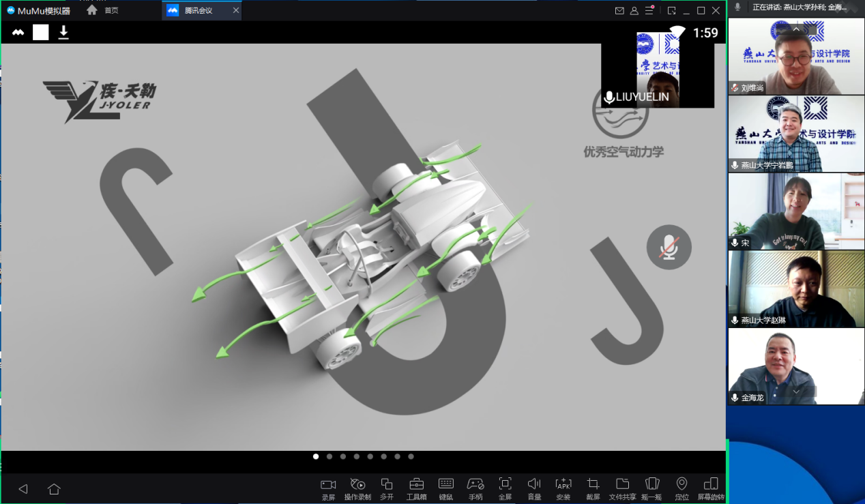Unmute the microphone in the meeting

(669, 247)
